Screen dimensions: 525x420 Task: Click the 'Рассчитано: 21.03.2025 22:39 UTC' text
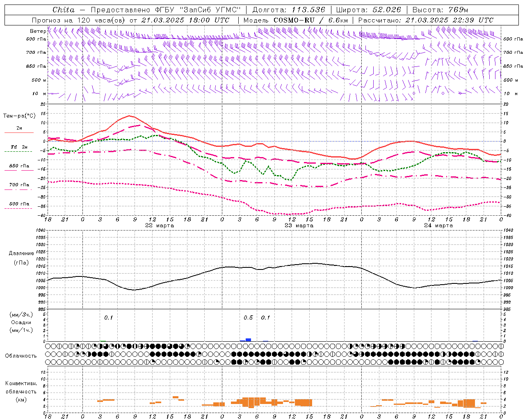426,20
